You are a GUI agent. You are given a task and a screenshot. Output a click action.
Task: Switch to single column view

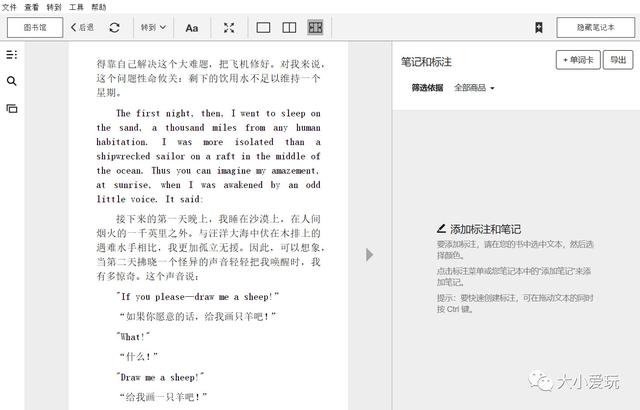[263, 28]
